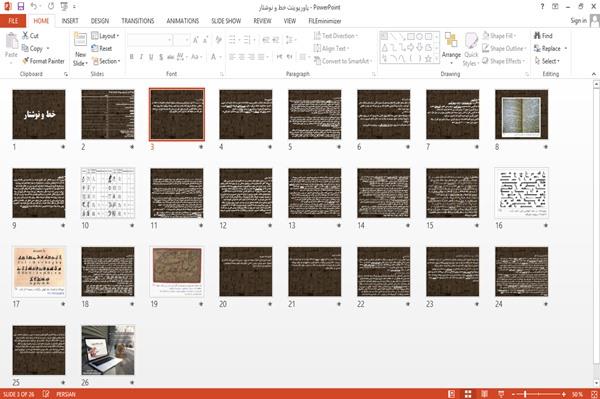This screenshot has height=399, width=600.
Task: Click Find in Editing group
Action: [x=543, y=36]
